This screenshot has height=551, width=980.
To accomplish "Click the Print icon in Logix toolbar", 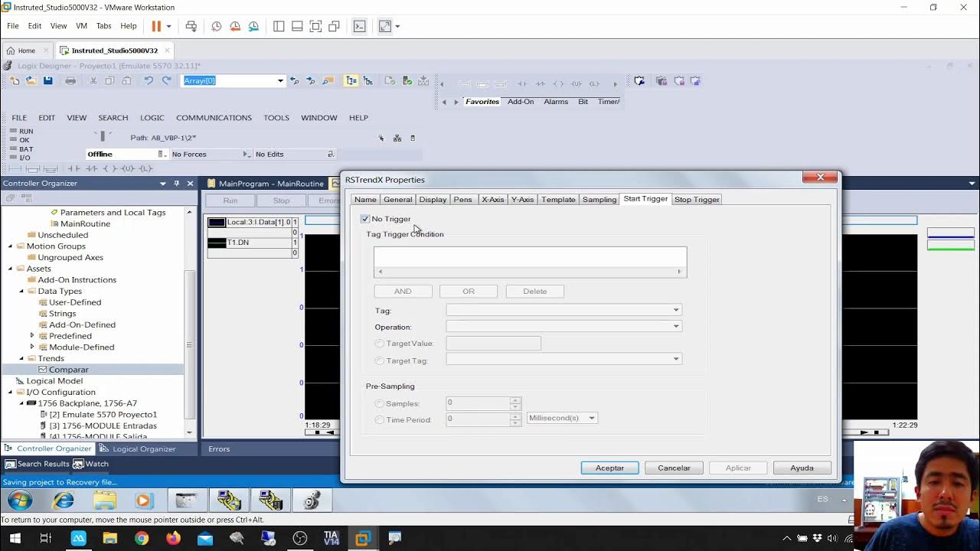I will coord(70,80).
